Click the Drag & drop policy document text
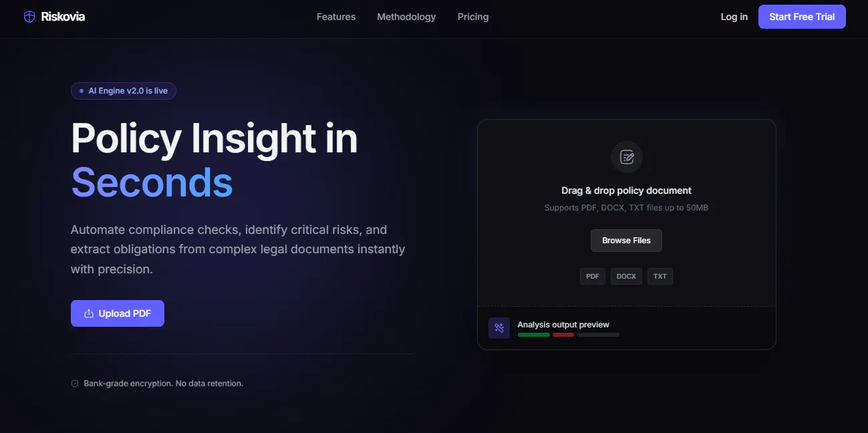The height and width of the screenshot is (433, 868). [626, 190]
